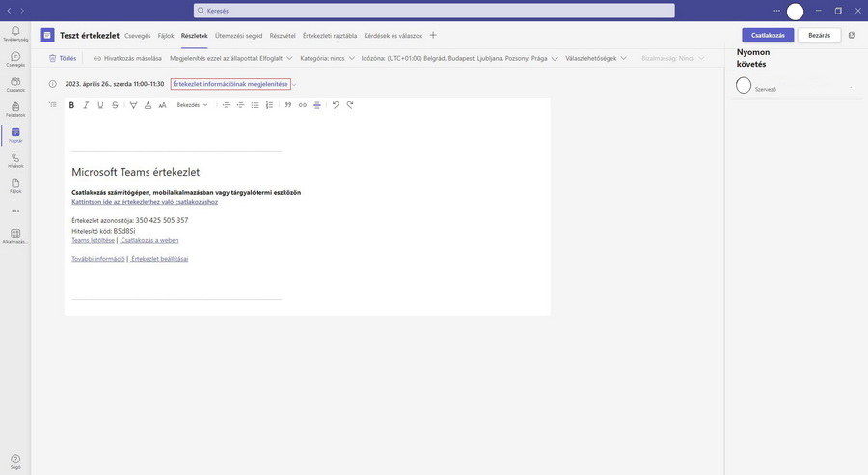This screenshot has height=475, width=868.
Task: Expand the Időzóna time zone dropdown
Action: (459, 58)
